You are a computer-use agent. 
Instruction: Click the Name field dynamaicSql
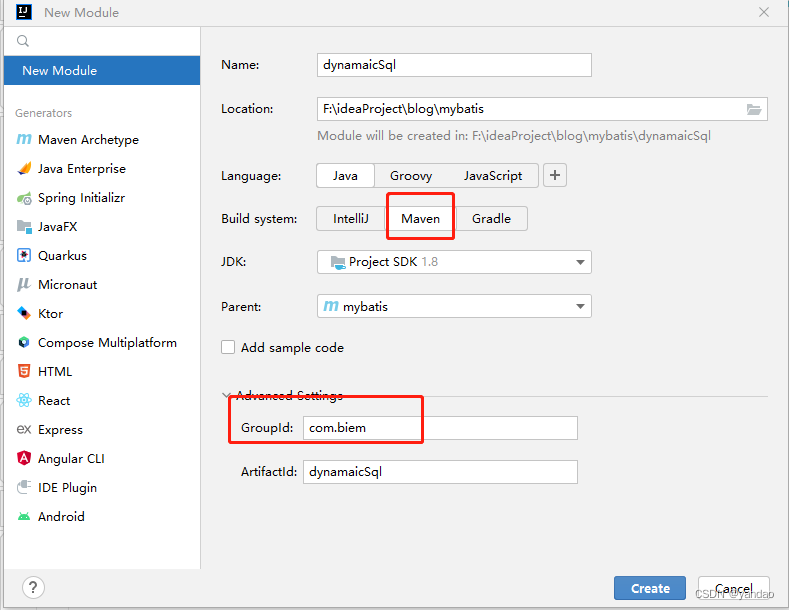coord(454,65)
